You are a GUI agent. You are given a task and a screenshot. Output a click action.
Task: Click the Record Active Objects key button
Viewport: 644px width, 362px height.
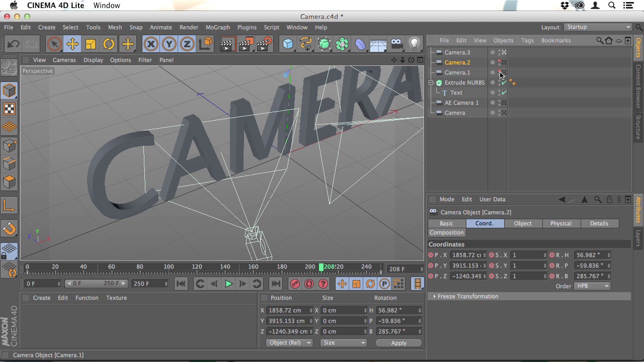tap(295, 284)
